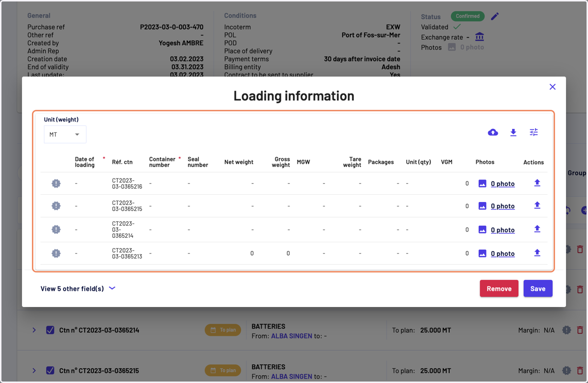Click the Réf. ctn column header
The height and width of the screenshot is (383, 588).
(122, 162)
